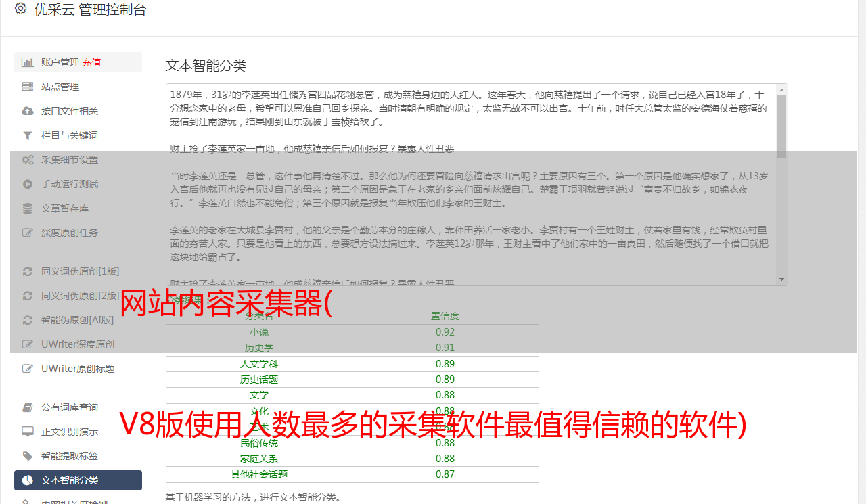866x504 pixels.
Task: Click the refresh icon for 智能伪原创[AI版]
Action: click(x=28, y=320)
